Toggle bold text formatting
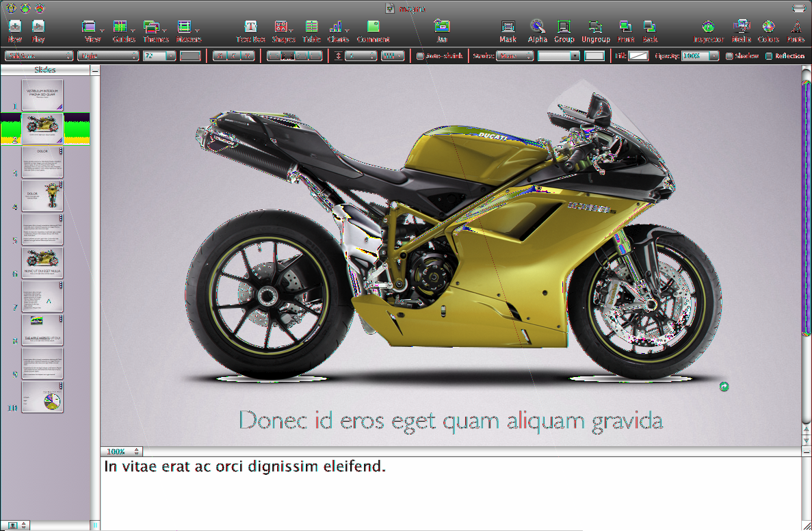 (x=220, y=56)
